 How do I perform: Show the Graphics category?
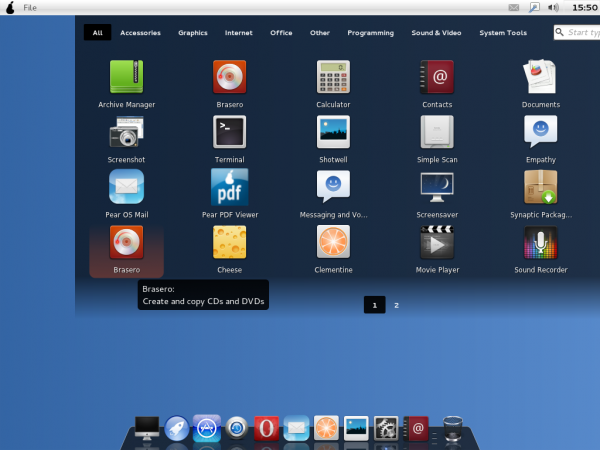point(193,33)
